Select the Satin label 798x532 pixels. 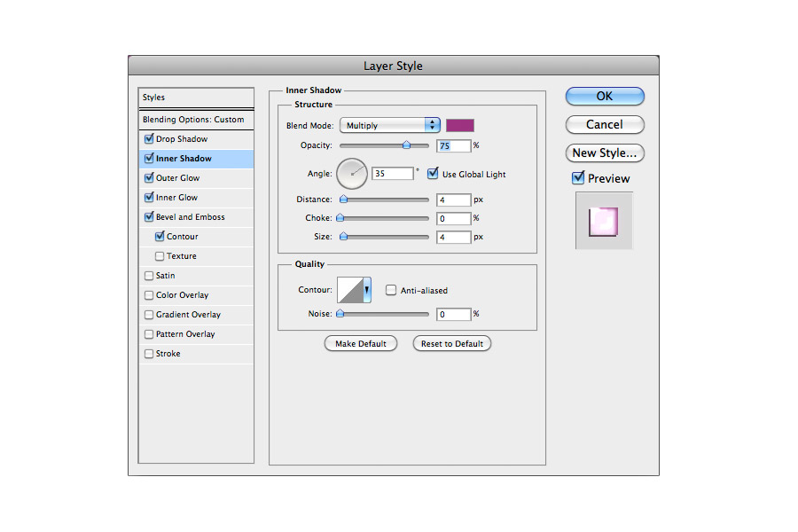pyautogui.click(x=166, y=276)
